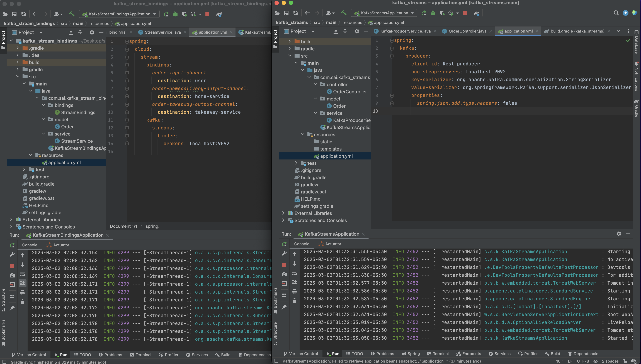Collapse the src node in kafka_streams project

pyautogui.click(x=290, y=56)
